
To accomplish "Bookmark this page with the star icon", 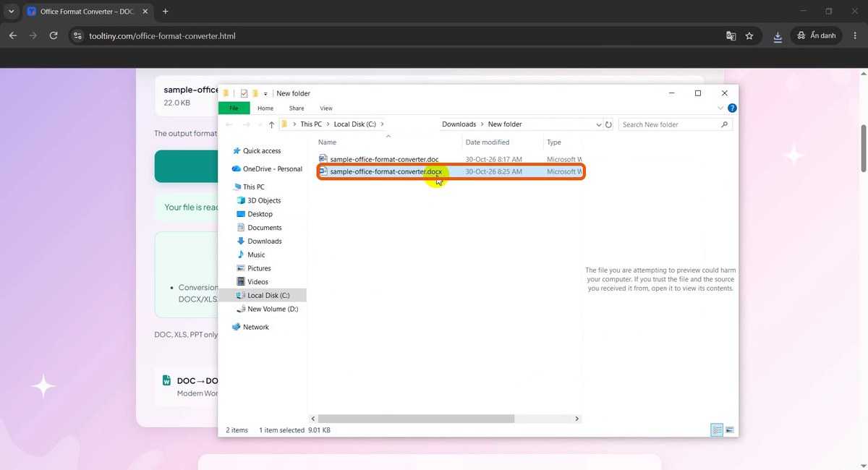I will [x=749, y=35].
